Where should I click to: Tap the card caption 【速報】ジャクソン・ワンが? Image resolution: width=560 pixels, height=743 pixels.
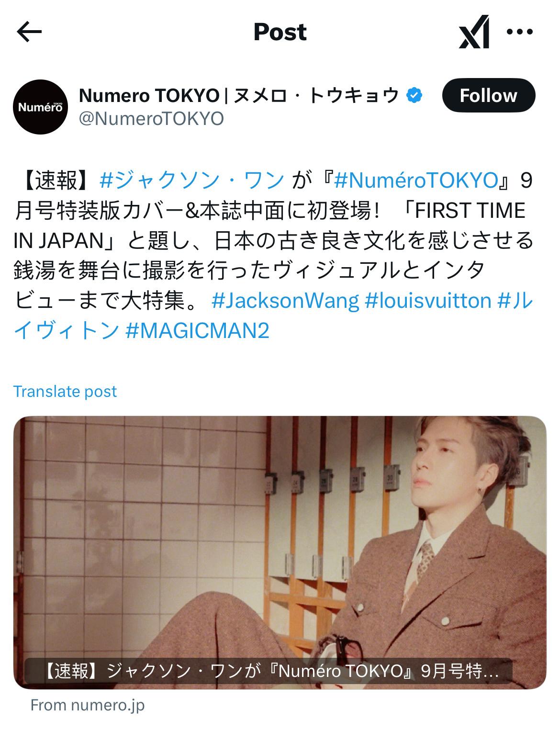[x=268, y=671]
